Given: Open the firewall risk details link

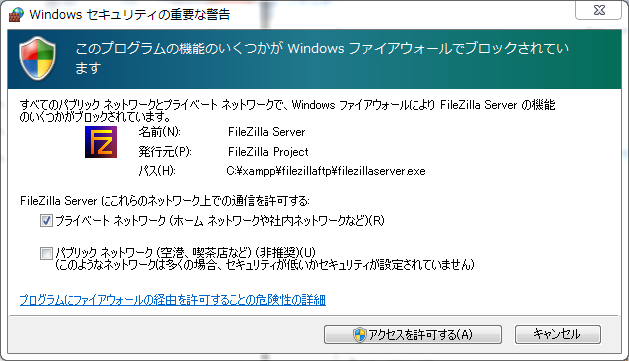Looking at the screenshot, I should tap(172, 300).
